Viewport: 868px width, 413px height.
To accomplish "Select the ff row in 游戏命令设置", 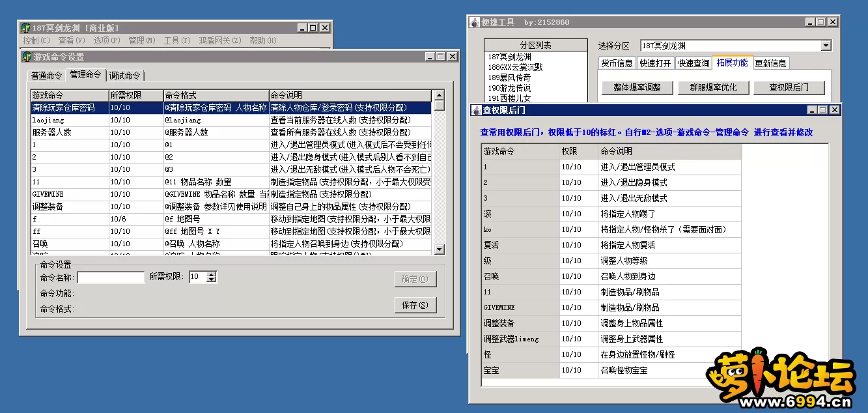I will (x=231, y=231).
